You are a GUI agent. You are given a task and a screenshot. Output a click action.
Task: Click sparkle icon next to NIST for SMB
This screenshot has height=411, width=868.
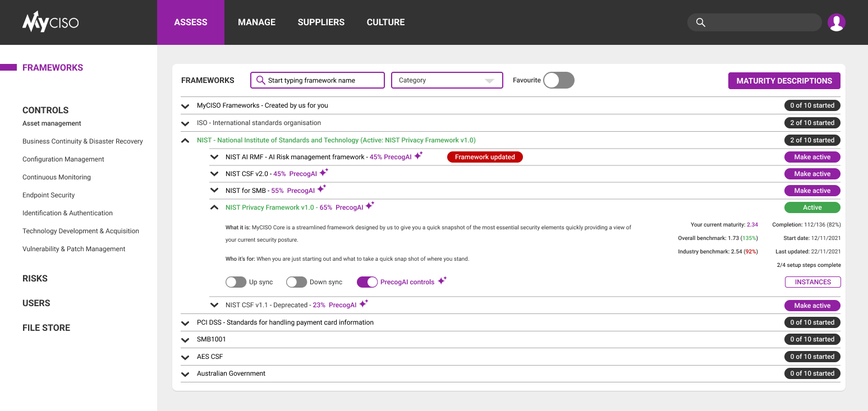coord(322,190)
